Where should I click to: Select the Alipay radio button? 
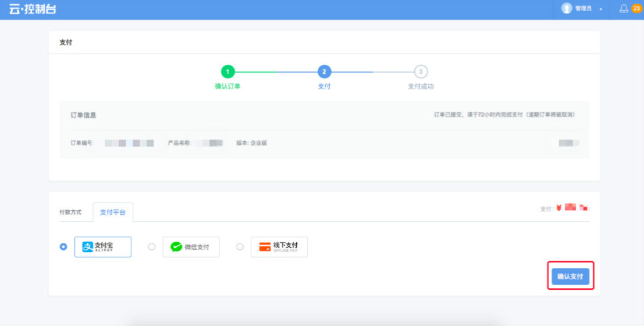click(x=64, y=246)
